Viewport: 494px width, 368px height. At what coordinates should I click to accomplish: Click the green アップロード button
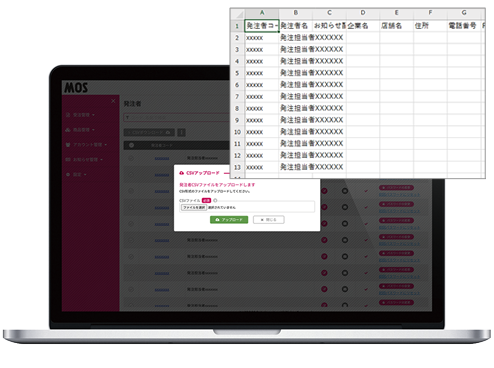click(229, 220)
